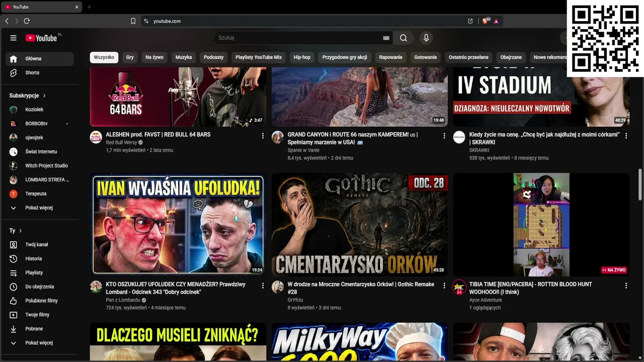
Task: Select the Playlisty YouTube Mix chip
Action: point(259,57)
